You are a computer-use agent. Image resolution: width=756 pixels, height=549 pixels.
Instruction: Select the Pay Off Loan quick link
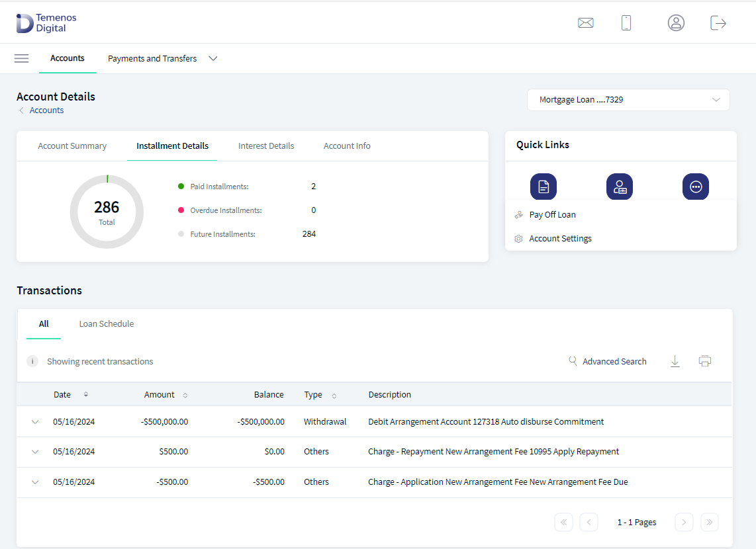[552, 215]
